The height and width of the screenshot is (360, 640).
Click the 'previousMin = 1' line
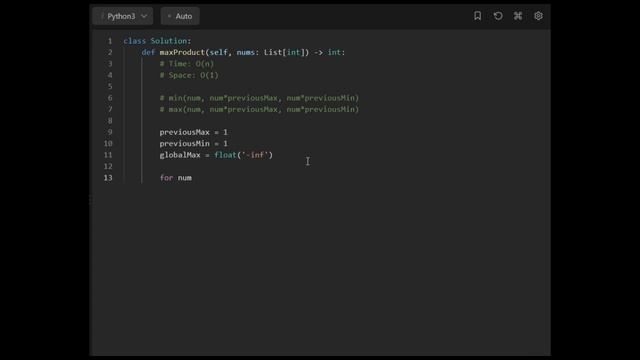pos(193,144)
